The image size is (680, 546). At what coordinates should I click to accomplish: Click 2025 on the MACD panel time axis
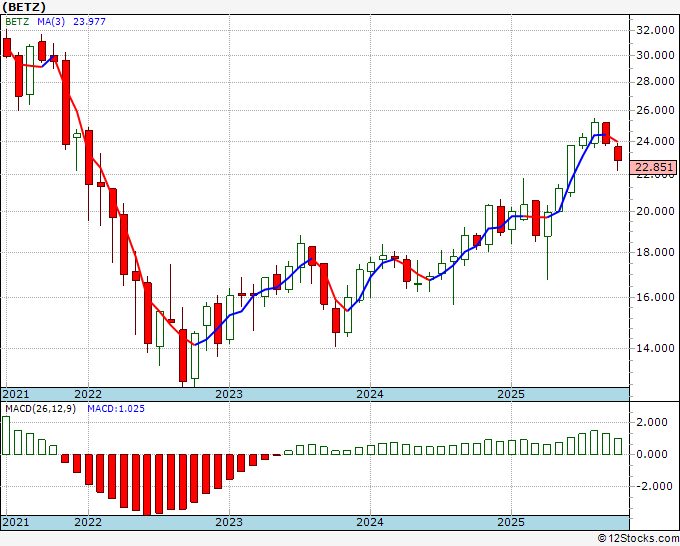[511, 522]
